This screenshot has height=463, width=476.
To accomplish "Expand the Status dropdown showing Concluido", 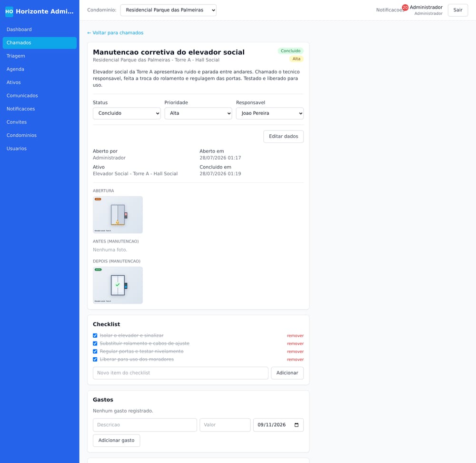I will tap(127, 113).
